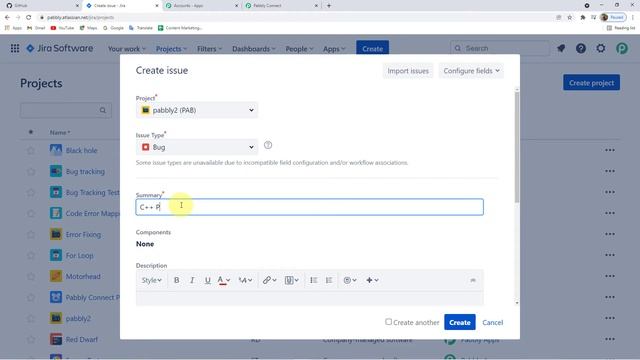Sort projects by Name column header
Screen dimensions: 640x360
60,133
